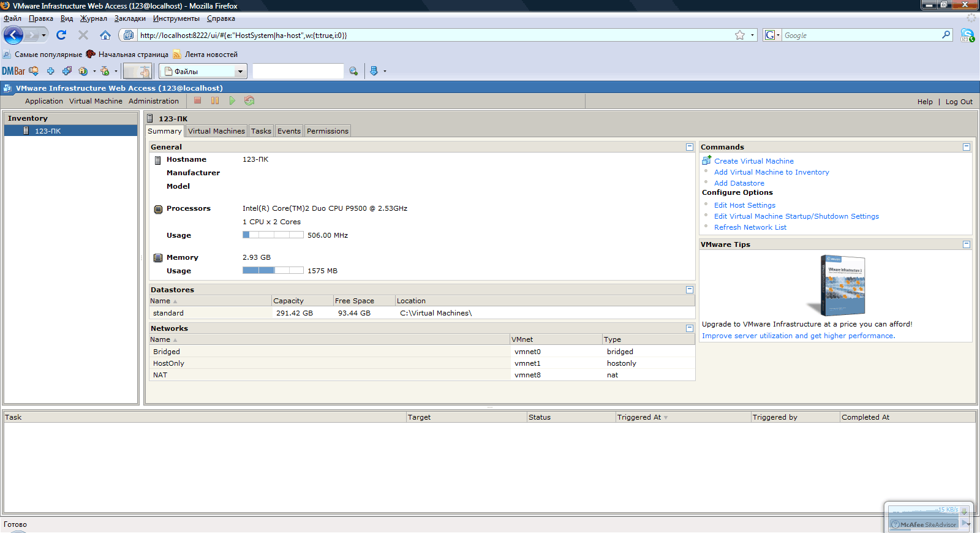Click the Reset virtual machine icon

pyautogui.click(x=249, y=100)
